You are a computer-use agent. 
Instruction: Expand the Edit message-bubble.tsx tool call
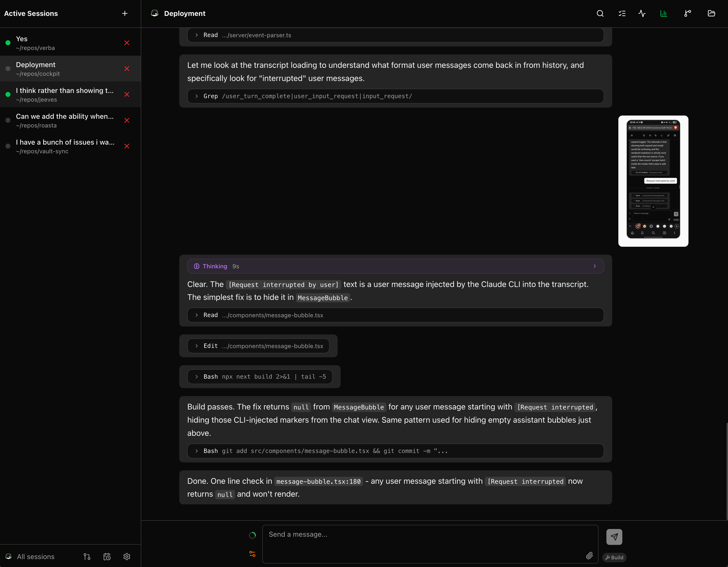pos(258,346)
